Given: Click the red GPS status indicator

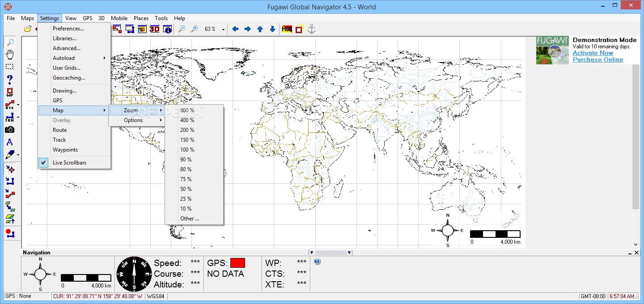Looking at the screenshot, I should click(x=237, y=263).
